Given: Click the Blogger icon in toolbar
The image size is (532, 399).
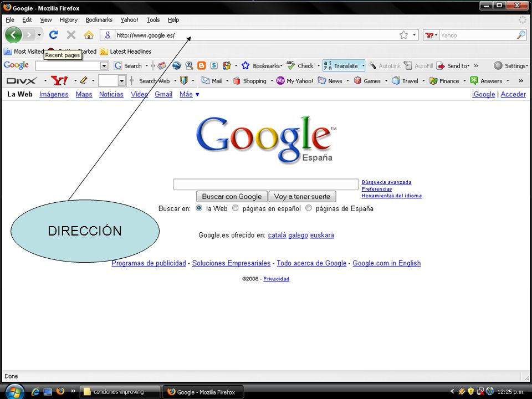Looking at the screenshot, I should pyautogui.click(x=202, y=65).
